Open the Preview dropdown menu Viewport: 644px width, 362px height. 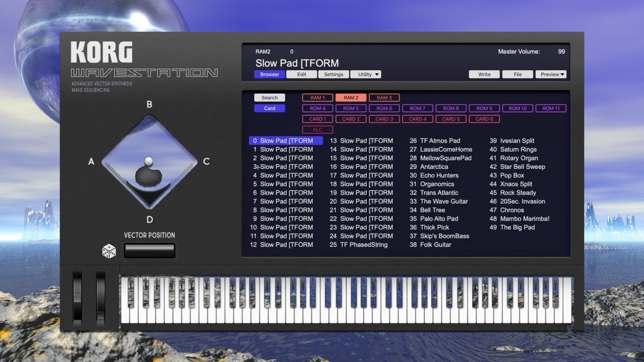[551, 74]
